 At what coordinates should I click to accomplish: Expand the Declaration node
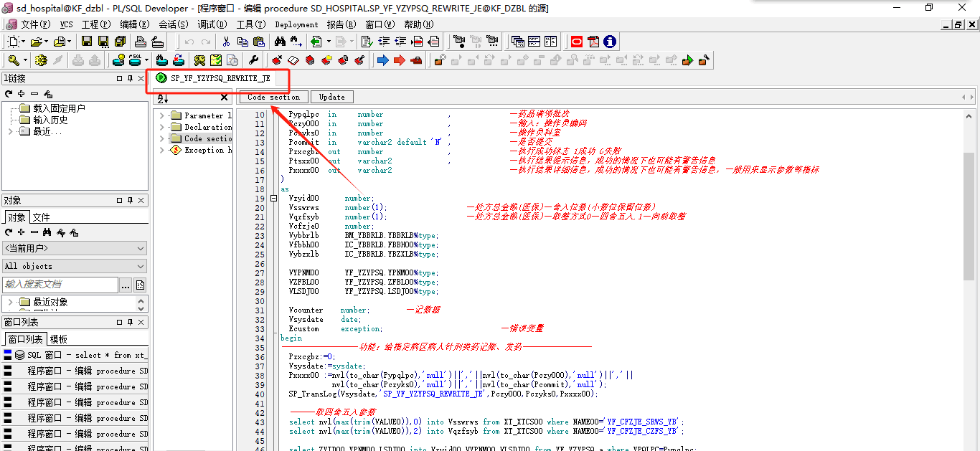pos(162,127)
